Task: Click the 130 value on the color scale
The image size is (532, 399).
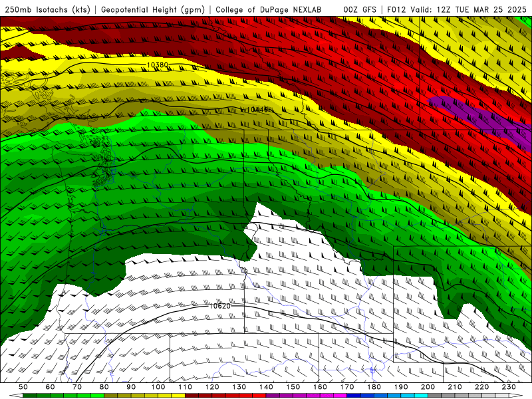Action: [239, 387]
